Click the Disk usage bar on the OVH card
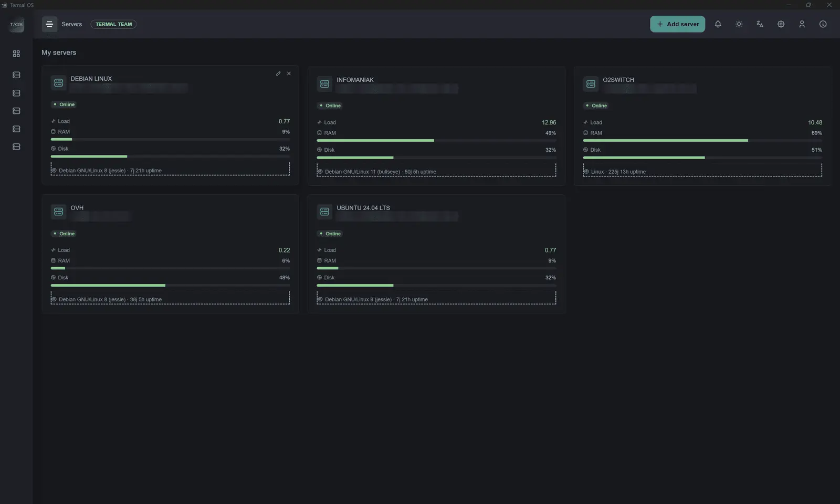 point(170,285)
